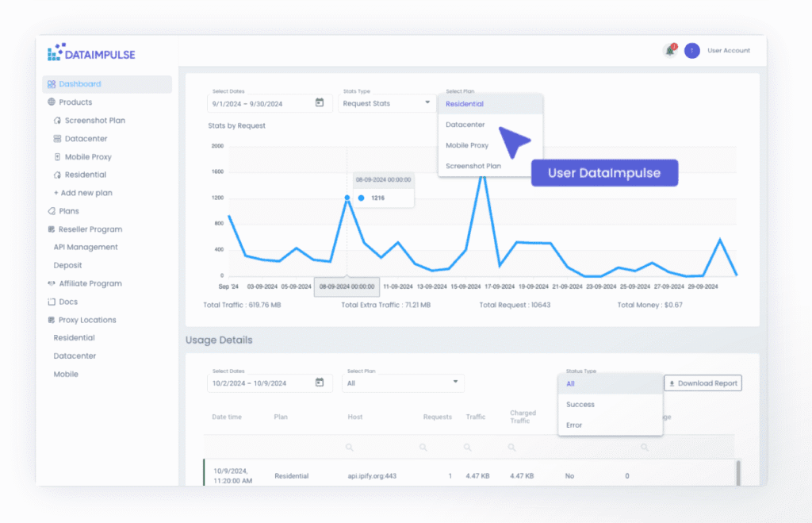Click the Dashboard grid icon

[x=52, y=84]
